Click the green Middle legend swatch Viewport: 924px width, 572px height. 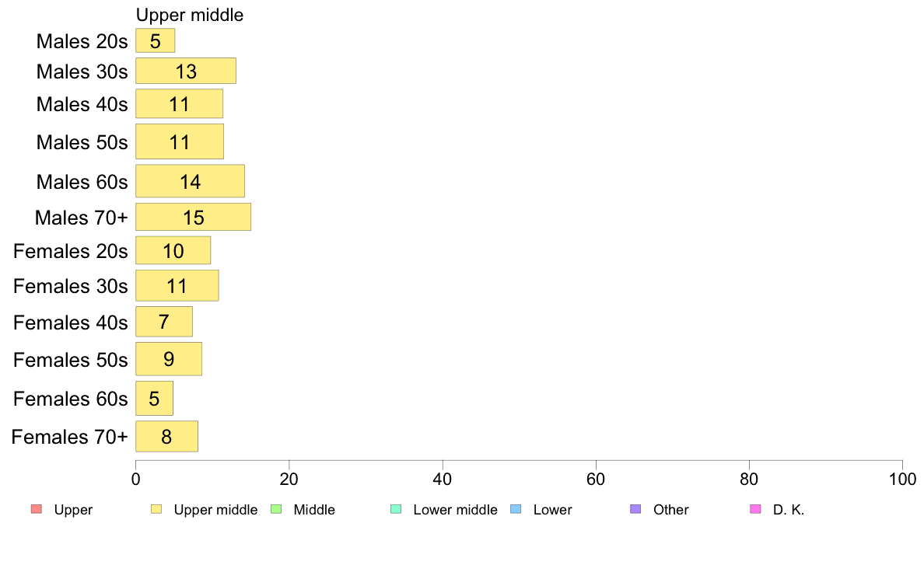(276, 509)
